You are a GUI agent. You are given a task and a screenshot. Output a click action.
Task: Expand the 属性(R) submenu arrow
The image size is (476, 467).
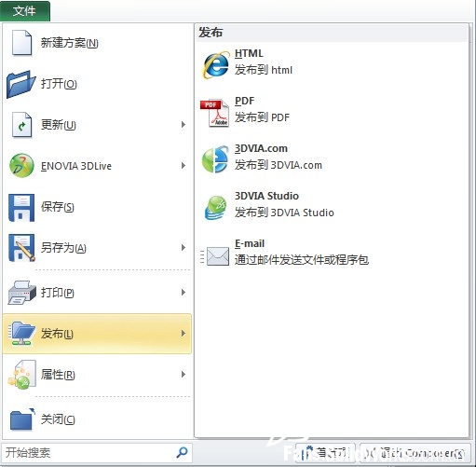[x=184, y=375]
